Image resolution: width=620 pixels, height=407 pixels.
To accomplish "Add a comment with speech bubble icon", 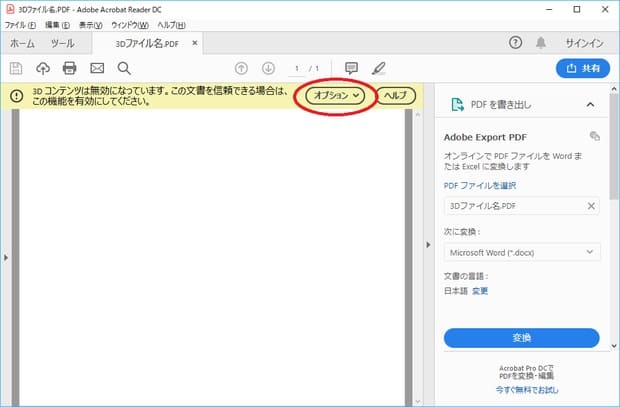I will [351, 68].
